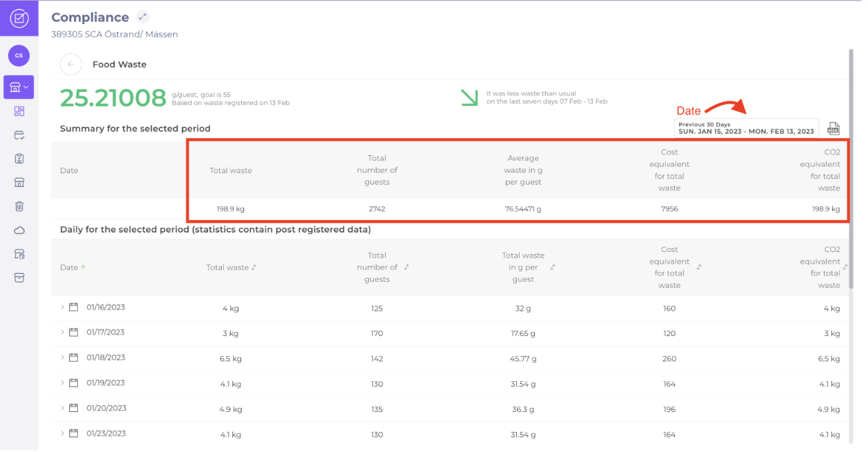Click the expand arrows icon beside Compliance
Screen dimensions: 868x452
click(x=143, y=17)
